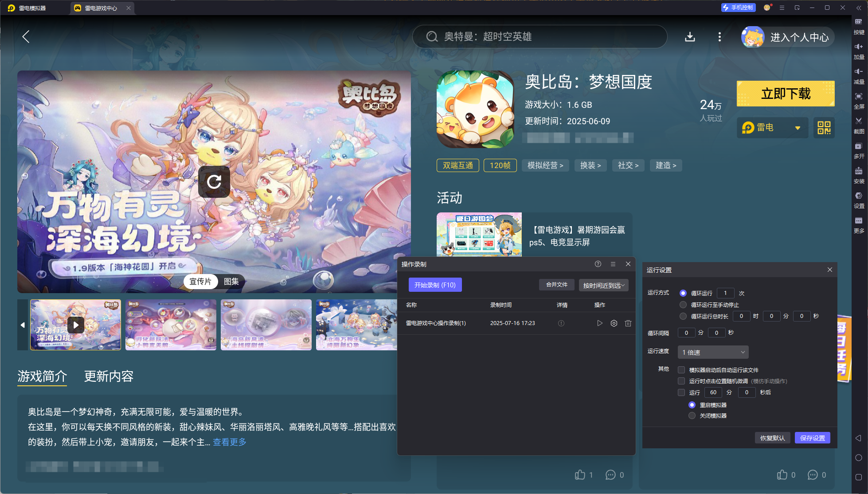Image resolution: width=868 pixels, height=494 pixels.
Task: Open emulator 设置 settings icon
Action: [x=859, y=200]
